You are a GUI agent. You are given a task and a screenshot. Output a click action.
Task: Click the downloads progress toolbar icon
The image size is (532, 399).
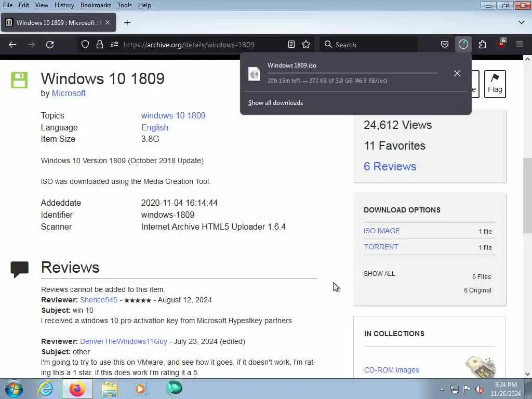pyautogui.click(x=463, y=45)
